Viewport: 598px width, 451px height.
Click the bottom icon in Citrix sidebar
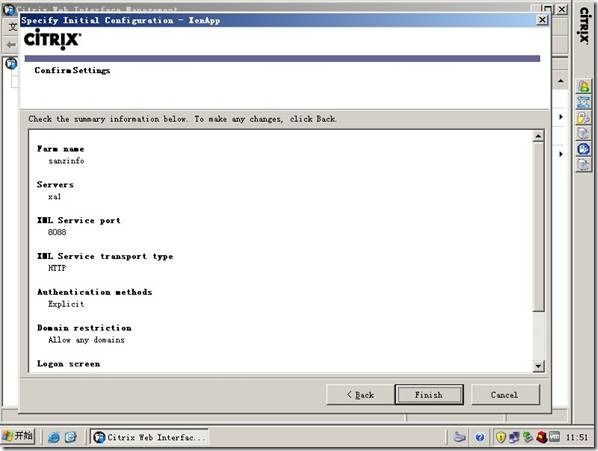pyautogui.click(x=584, y=164)
